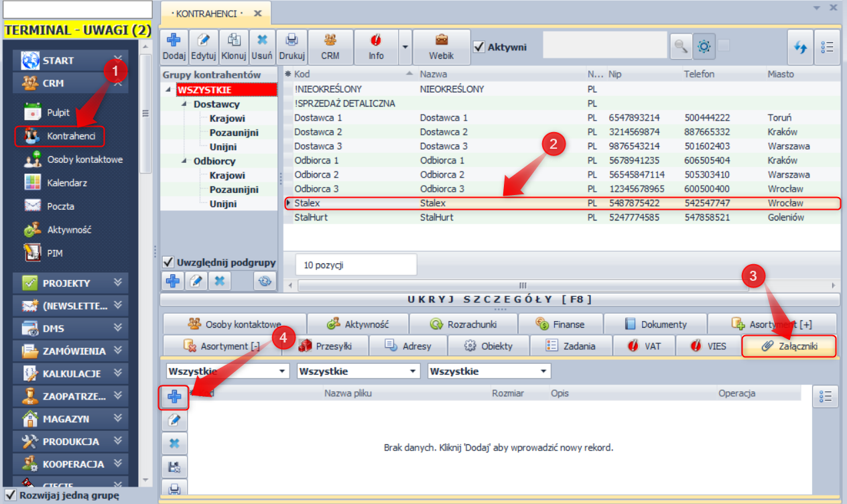Add new attachment with plus icon

point(174,397)
